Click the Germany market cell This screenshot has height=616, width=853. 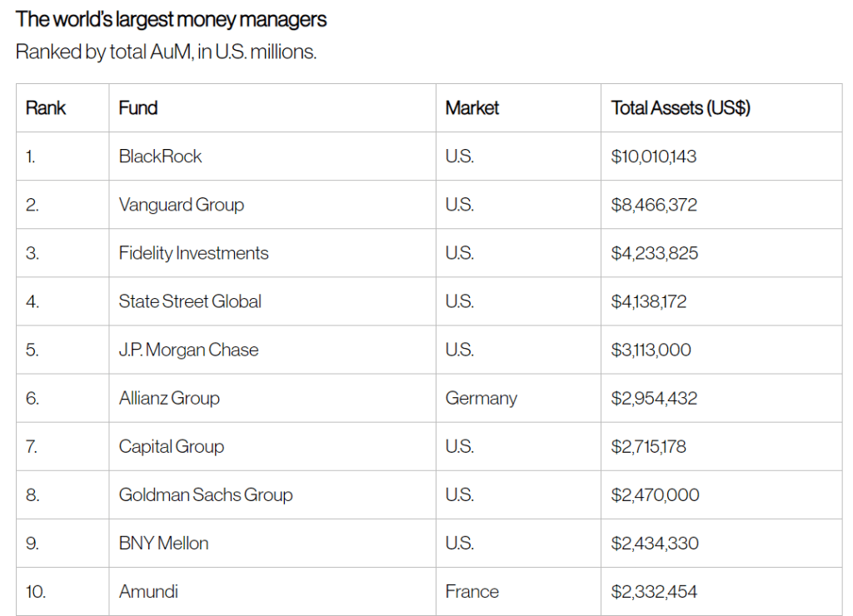481,398
